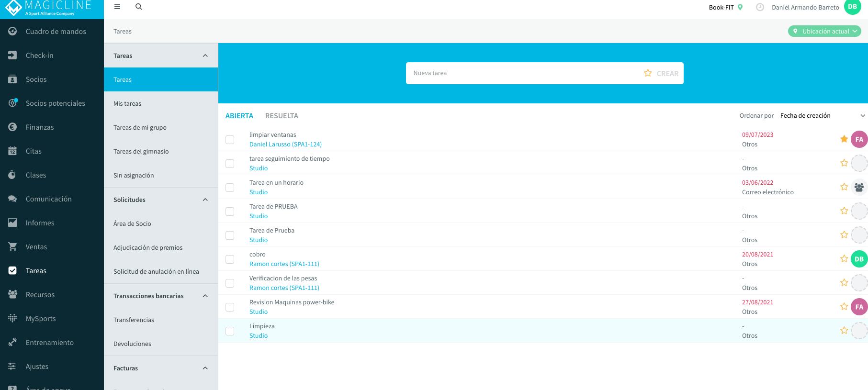Click the Clases stopwatch icon
The width and height of the screenshot is (868, 390).
(12, 175)
